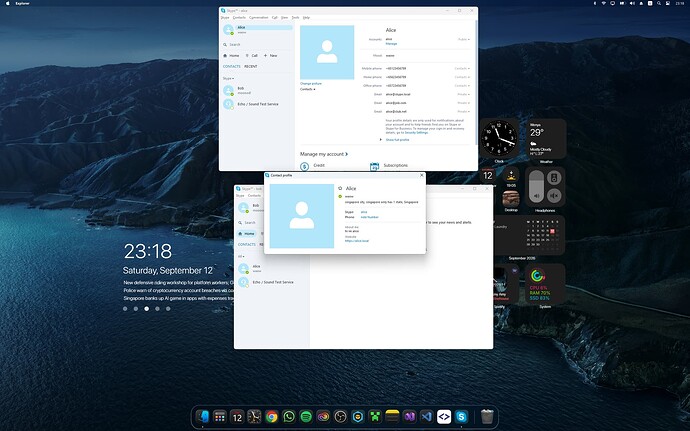Click the Search field in alice window
This screenshot has height=431, width=690.
point(257,44)
